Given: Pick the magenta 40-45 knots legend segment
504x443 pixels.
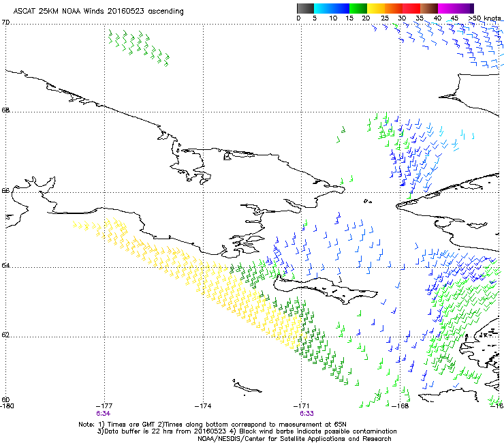Looking at the screenshot, I should [447, 8].
